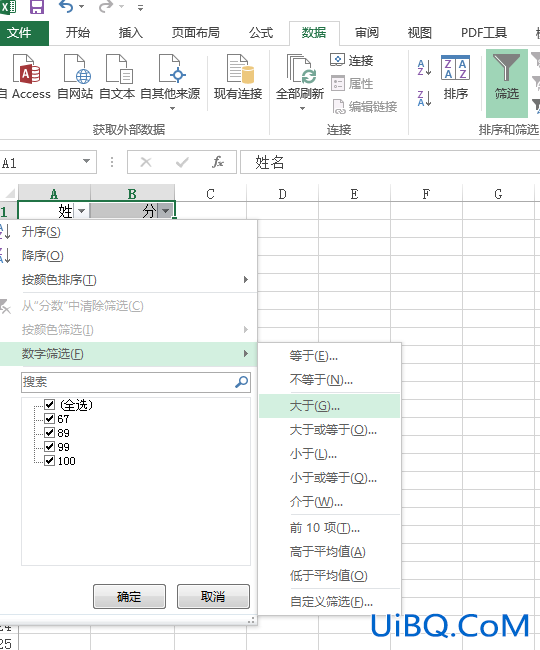540x650 pixels.
Task: Expand 按颜色排序 submenu
Action: (x=128, y=280)
